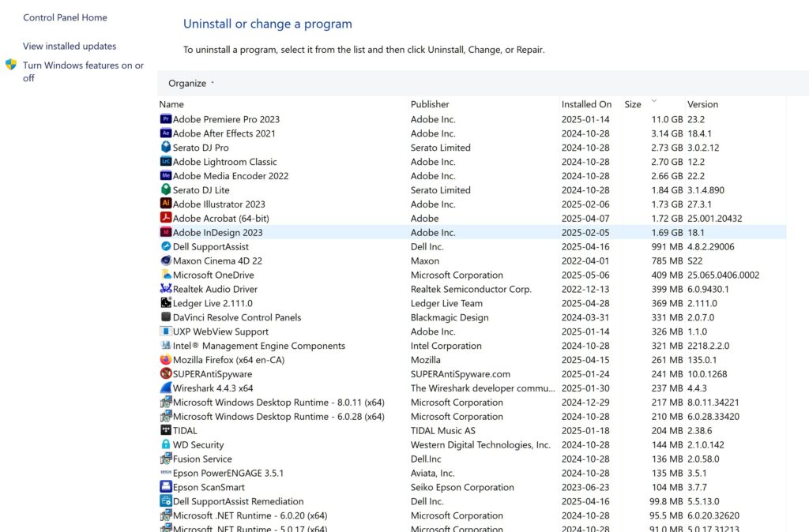Click the TIDAL icon
Viewport: 809px width, 532px height.
pos(166,430)
